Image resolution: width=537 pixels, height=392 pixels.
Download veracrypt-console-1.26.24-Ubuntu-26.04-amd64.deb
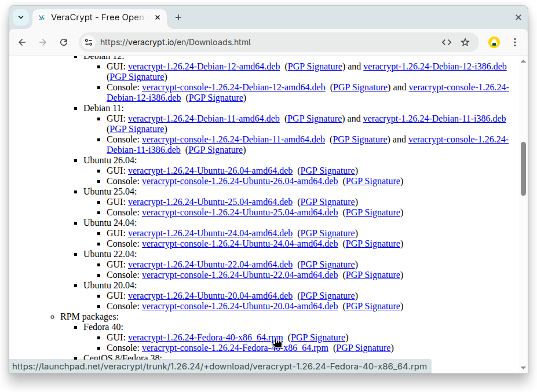[240, 181]
